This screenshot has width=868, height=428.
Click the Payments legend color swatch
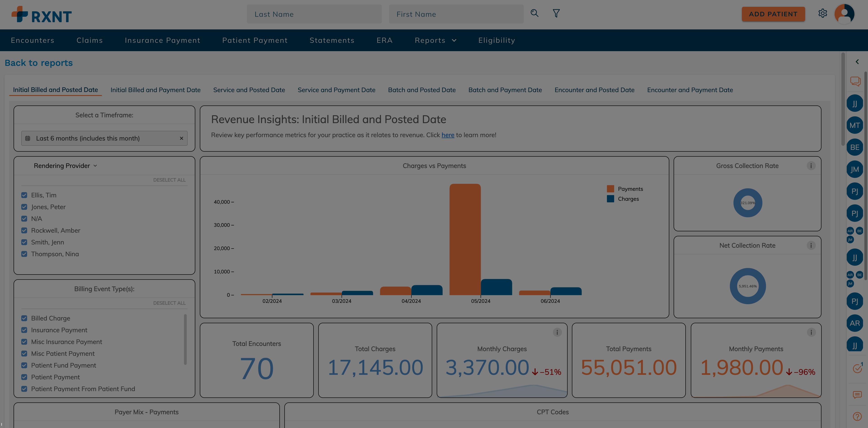click(x=610, y=189)
